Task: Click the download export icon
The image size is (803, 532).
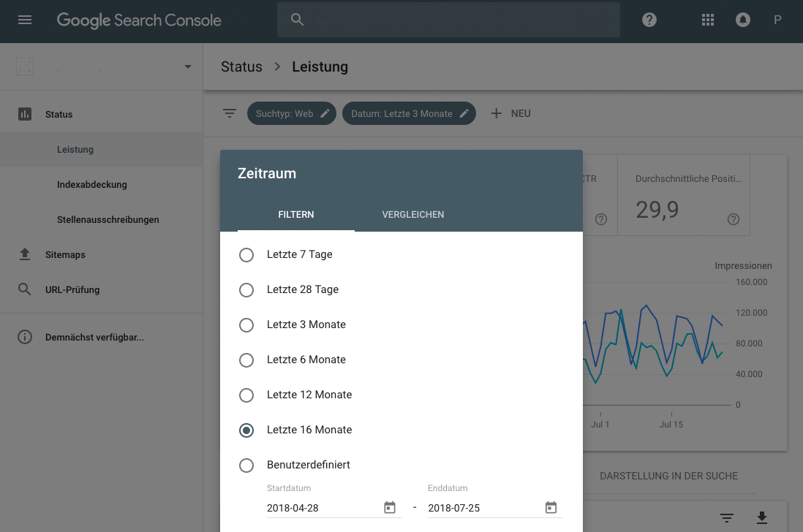Action: click(x=762, y=518)
